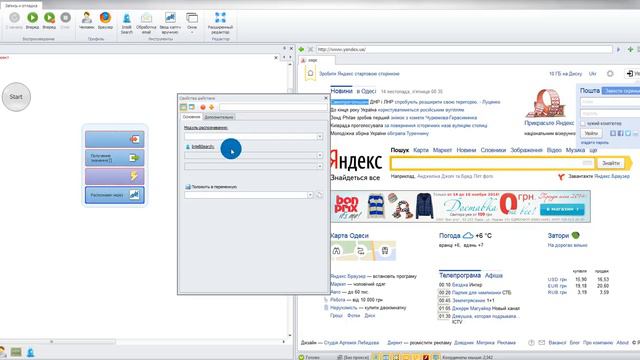The image size is (640, 360).
Task: Open the Зображення link above the search
Action: click(x=526, y=150)
